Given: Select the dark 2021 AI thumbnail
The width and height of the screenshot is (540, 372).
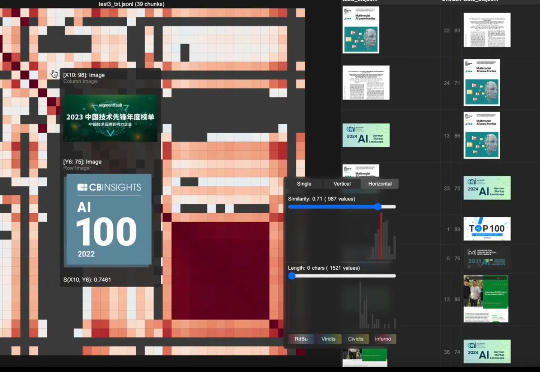Looking at the screenshot, I should pyautogui.click(x=487, y=258).
